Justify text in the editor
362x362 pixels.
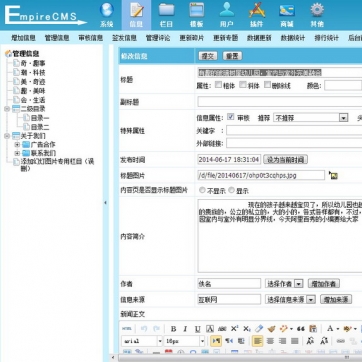[295, 341]
